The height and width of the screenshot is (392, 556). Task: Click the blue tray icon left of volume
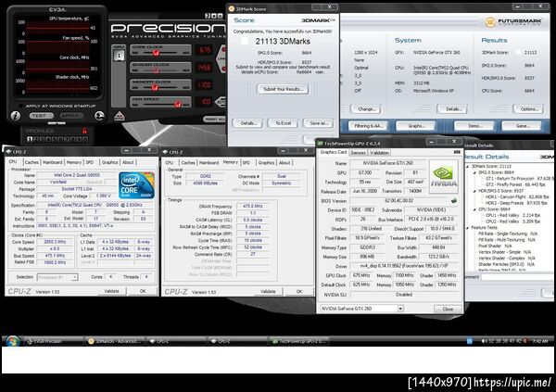[470, 341]
